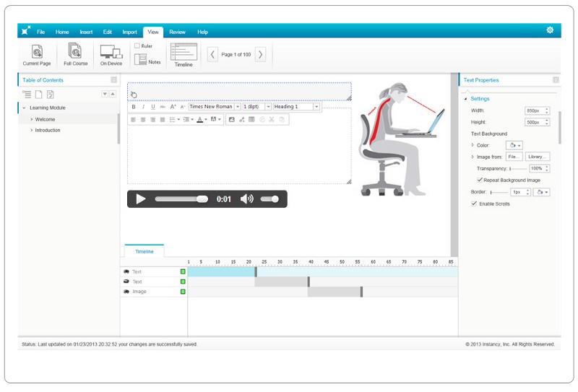Collapse the Settings section
The width and height of the screenshot is (578, 392).
pyautogui.click(x=465, y=99)
